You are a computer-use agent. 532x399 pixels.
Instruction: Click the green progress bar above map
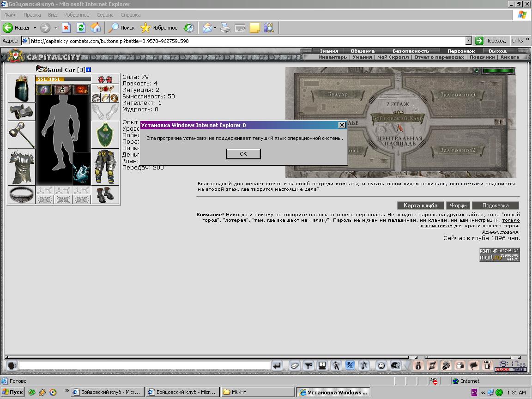[x=498, y=71]
